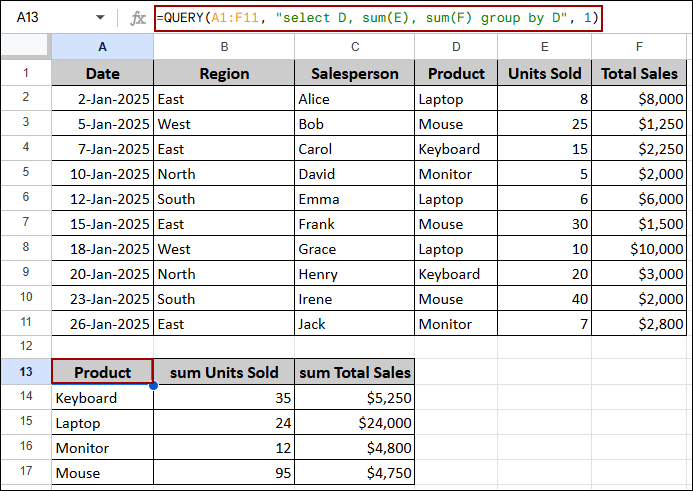Click the 'Units Sold' header cell

pos(543,73)
